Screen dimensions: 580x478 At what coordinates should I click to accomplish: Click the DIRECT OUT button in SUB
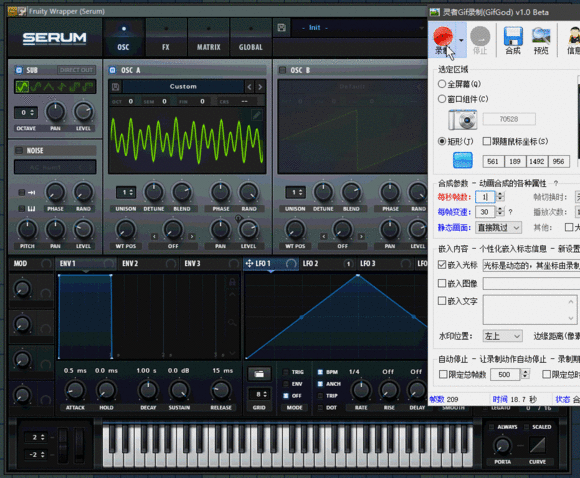tap(76, 70)
